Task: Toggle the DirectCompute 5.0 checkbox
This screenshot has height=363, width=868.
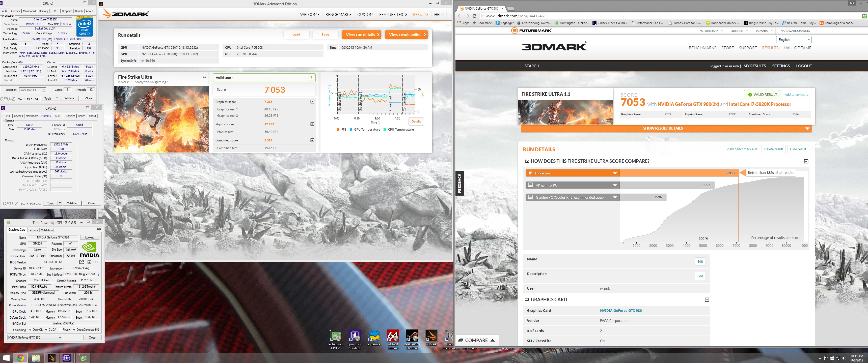Action: [x=74, y=330]
